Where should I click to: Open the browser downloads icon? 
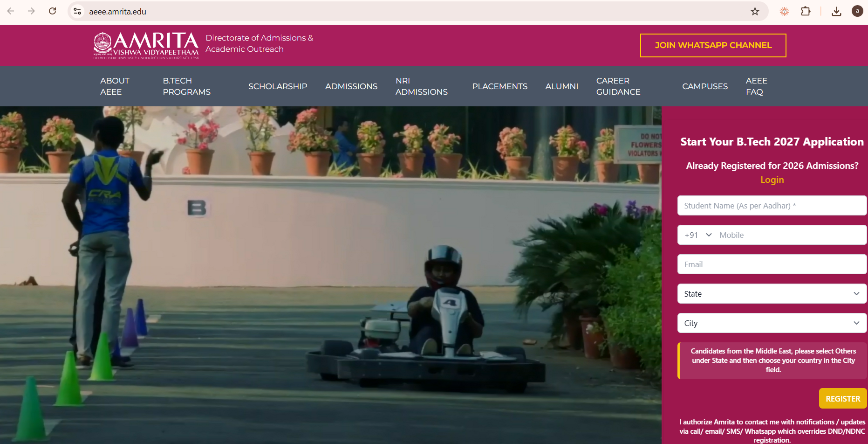(x=836, y=11)
